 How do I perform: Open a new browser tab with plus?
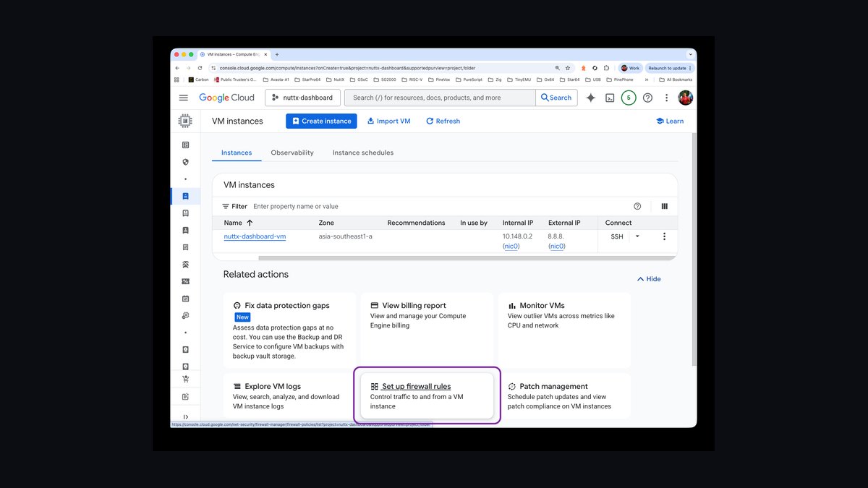click(276, 54)
